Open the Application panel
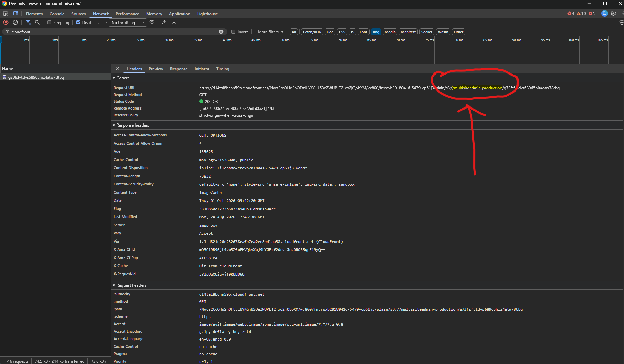The height and width of the screenshot is (364, 624). pos(180,14)
